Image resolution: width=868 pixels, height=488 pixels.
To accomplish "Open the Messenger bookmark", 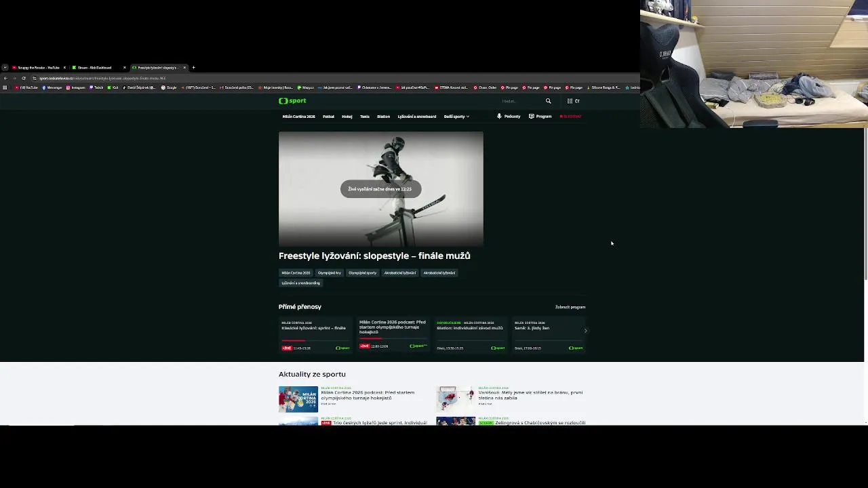I will pyautogui.click(x=52, y=87).
